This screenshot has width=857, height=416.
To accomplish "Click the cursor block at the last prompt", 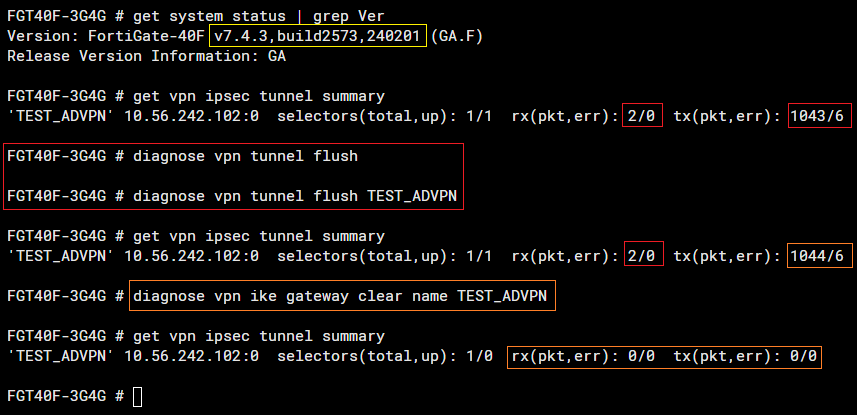I will coord(138,397).
